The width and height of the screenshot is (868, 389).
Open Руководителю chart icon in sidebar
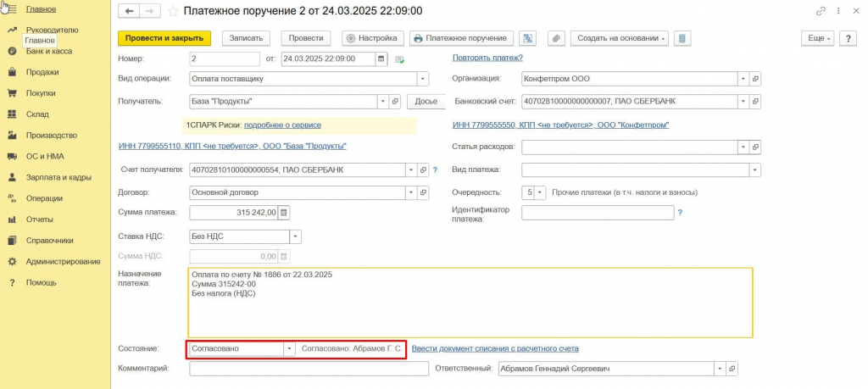12,30
